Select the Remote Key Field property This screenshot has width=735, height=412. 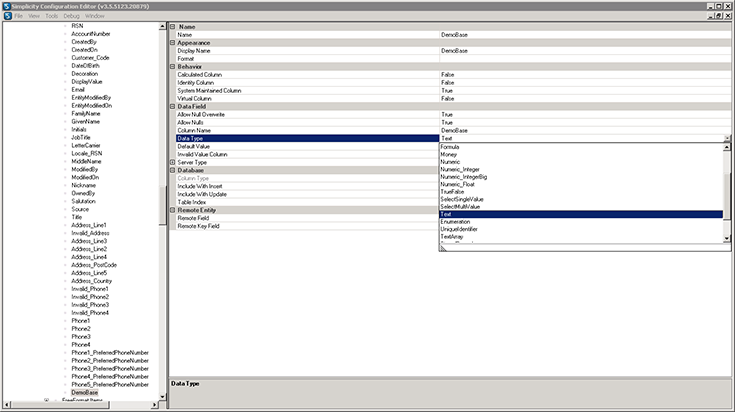(x=308, y=226)
